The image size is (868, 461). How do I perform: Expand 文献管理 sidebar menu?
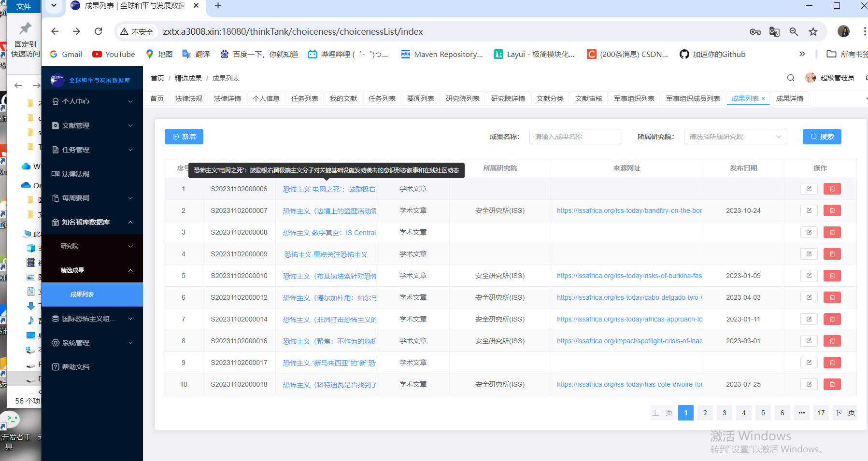(92, 126)
